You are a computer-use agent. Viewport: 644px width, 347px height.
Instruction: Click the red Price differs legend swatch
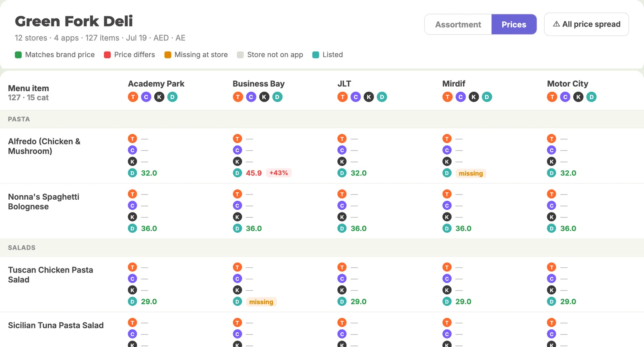(x=107, y=55)
